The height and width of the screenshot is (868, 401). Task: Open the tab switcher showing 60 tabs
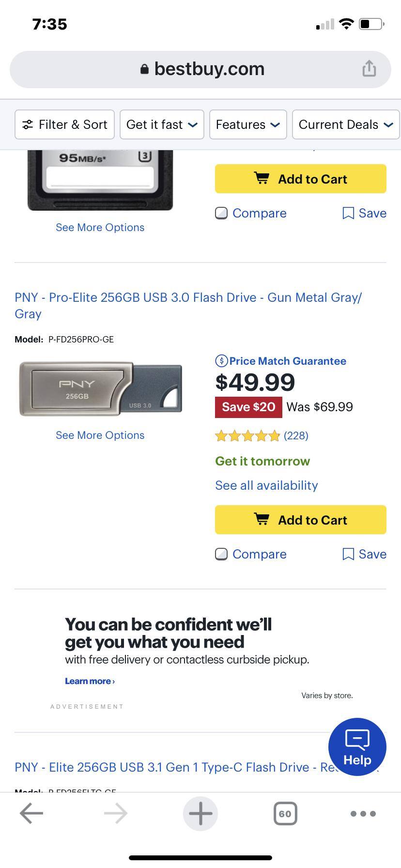click(285, 813)
